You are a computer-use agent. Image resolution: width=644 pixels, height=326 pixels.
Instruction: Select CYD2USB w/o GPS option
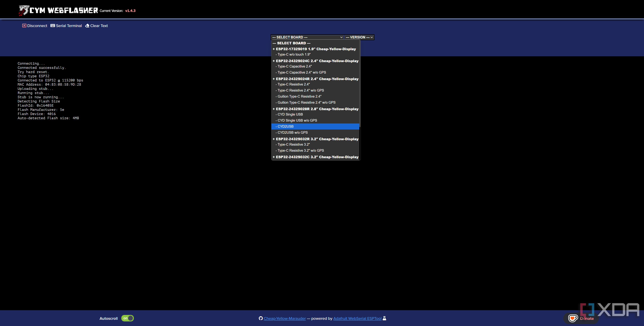pos(315,133)
